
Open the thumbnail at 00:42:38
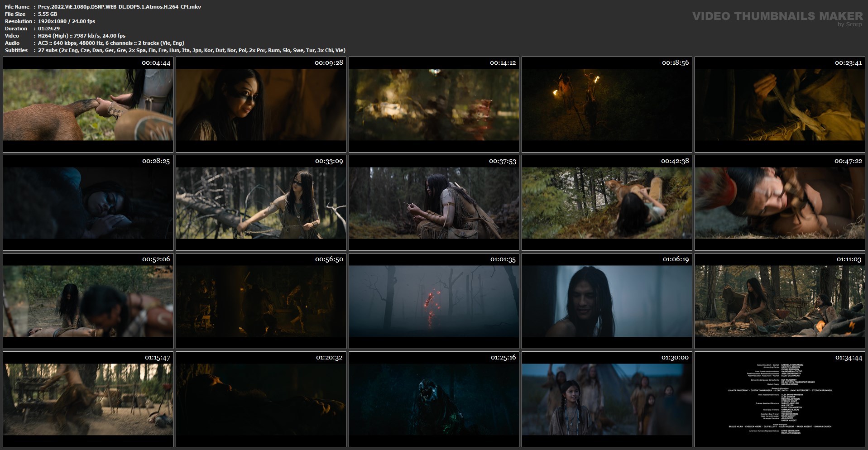coord(607,203)
